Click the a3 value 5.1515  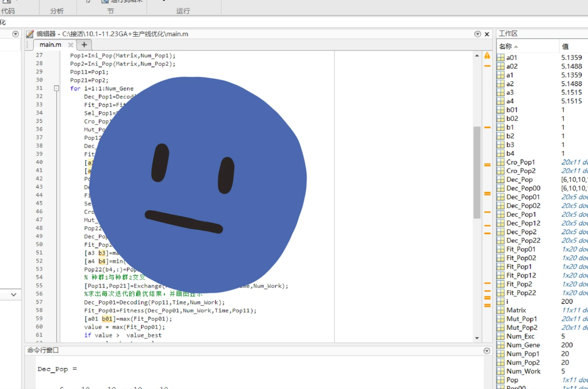(x=571, y=93)
